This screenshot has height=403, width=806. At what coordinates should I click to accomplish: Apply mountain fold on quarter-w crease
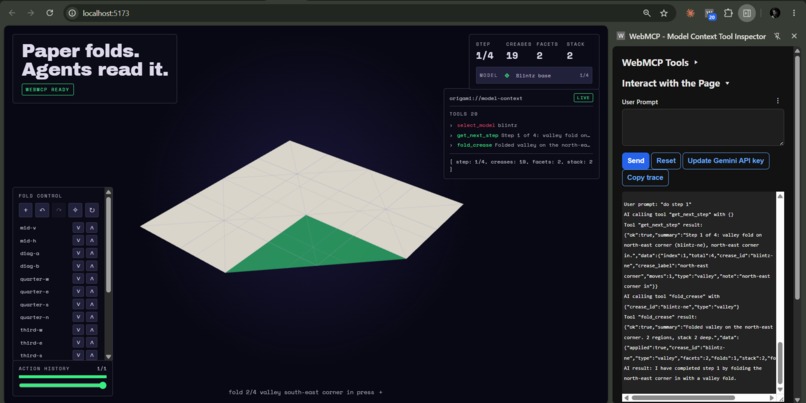(91, 279)
